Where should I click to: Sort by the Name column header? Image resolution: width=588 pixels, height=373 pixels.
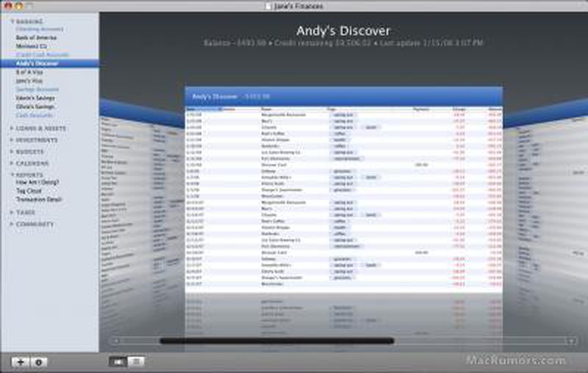267,109
